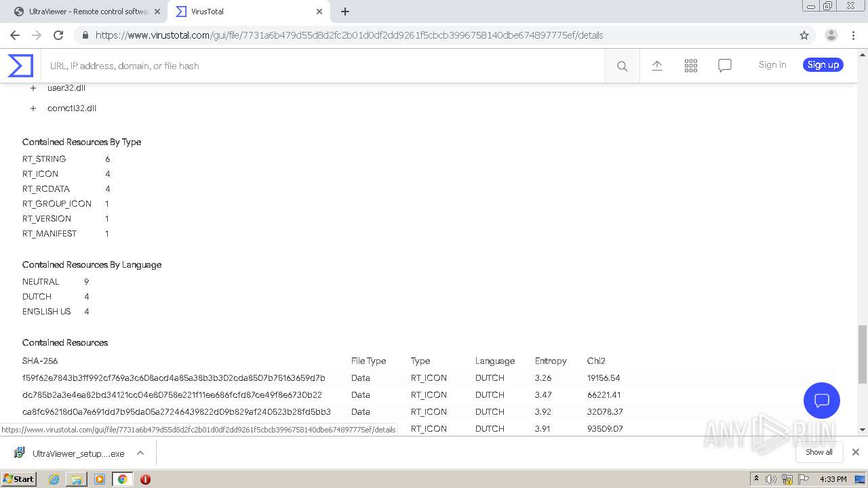Click the RT_GROUP_ICON resource label
This screenshot has height=488, width=868.
click(x=57, y=204)
